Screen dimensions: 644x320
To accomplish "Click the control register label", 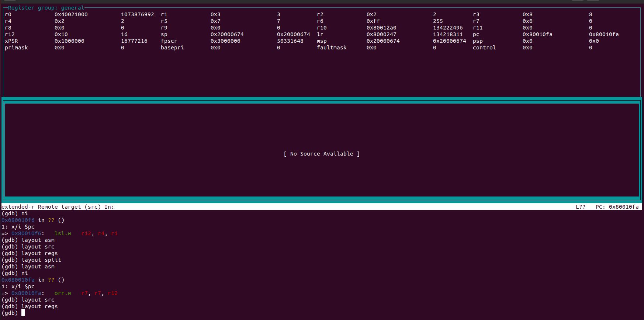I will (x=484, y=48).
